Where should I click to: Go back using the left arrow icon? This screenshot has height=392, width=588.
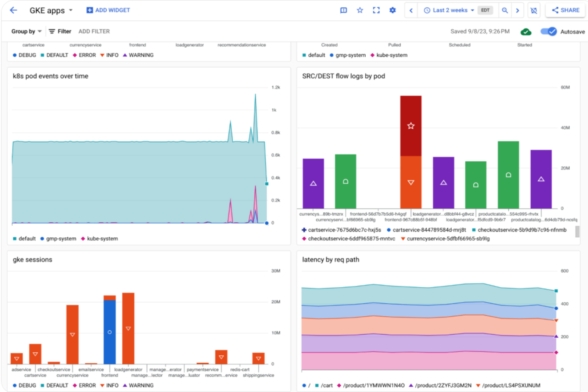14,10
